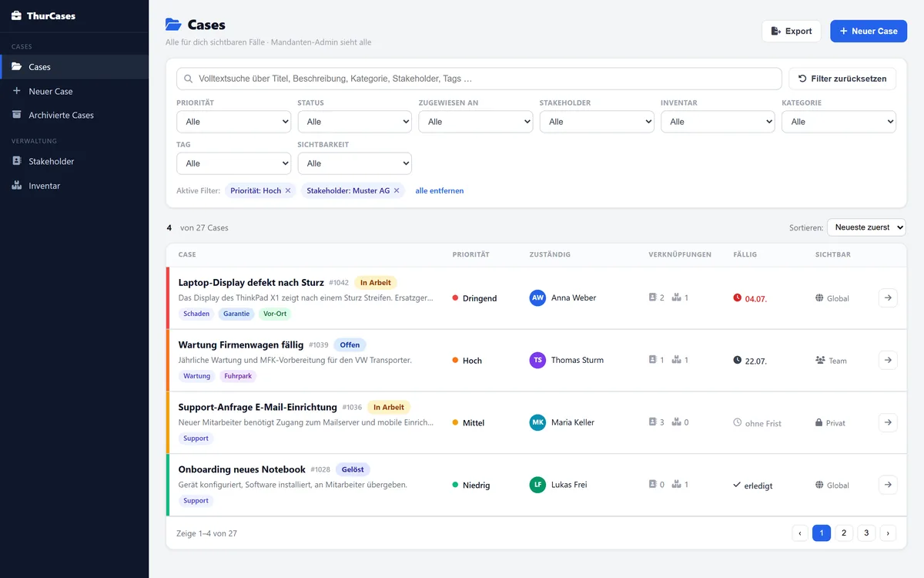Click the ThurCases briefcase logo icon

16,15
